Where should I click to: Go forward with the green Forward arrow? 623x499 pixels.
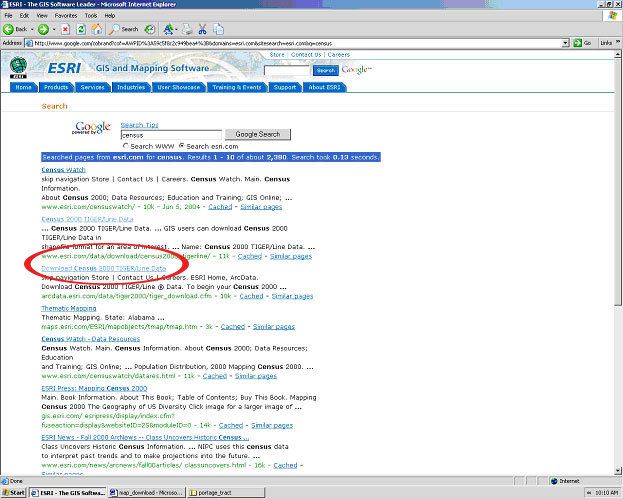(43, 29)
